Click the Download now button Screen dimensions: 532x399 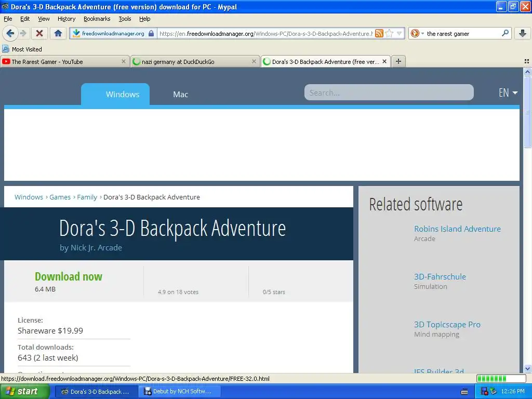(x=69, y=276)
